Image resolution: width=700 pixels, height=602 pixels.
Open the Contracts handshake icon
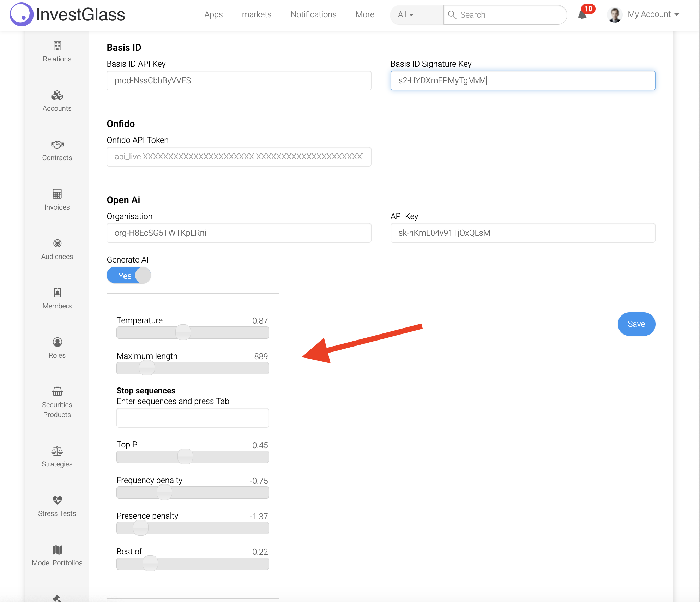coord(57,145)
